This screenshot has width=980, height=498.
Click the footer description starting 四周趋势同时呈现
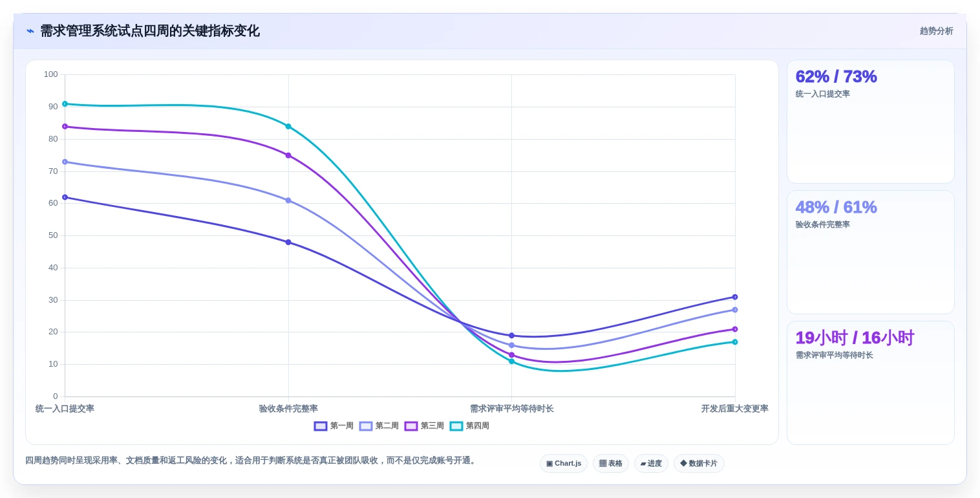251,460
